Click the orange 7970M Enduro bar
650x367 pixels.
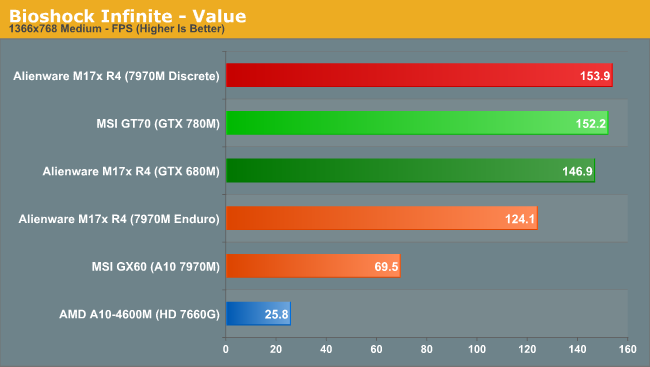pyautogui.click(x=382, y=218)
